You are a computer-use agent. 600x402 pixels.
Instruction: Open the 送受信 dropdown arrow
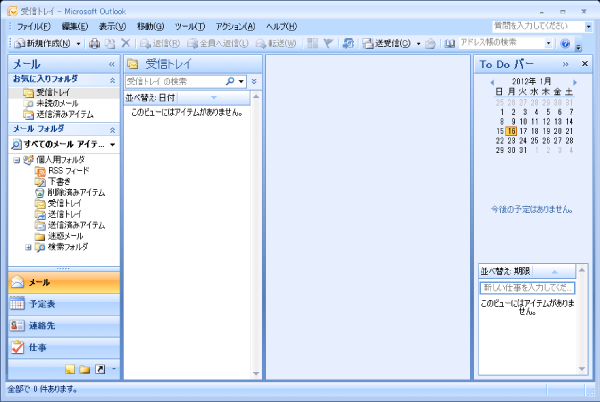point(418,44)
